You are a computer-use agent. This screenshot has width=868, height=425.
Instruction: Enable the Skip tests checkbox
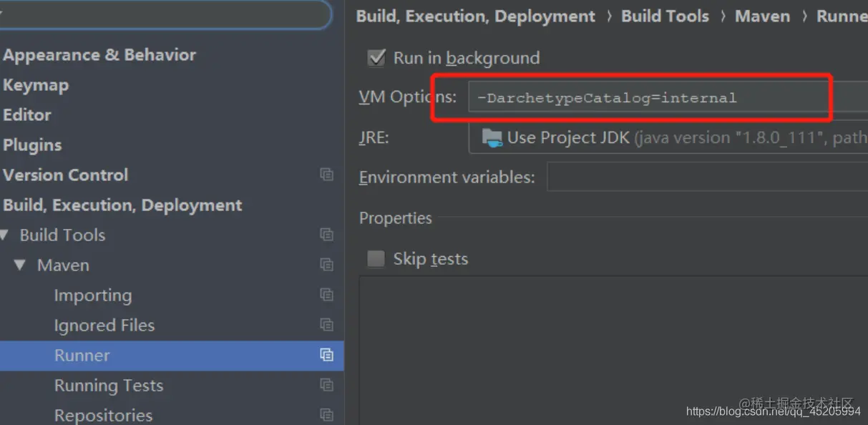coord(376,259)
